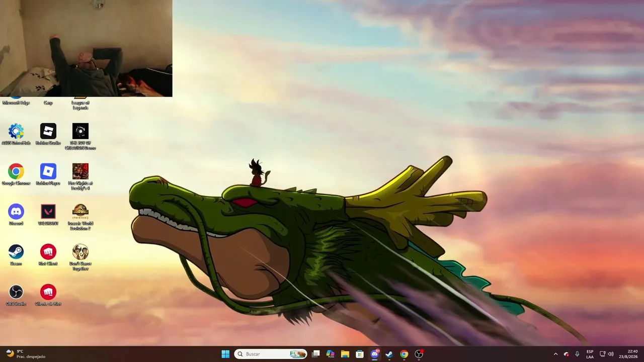Open the Windows Start menu
Viewport: 644px width, 362px height.
click(x=225, y=354)
